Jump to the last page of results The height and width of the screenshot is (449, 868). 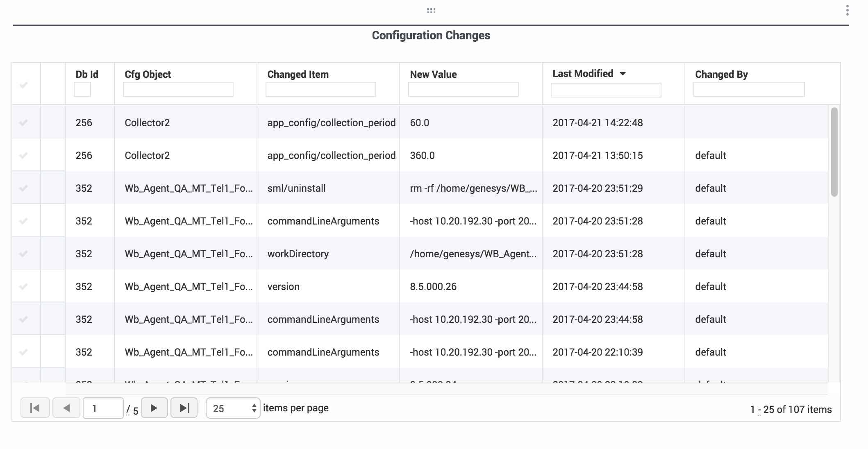pyautogui.click(x=184, y=408)
